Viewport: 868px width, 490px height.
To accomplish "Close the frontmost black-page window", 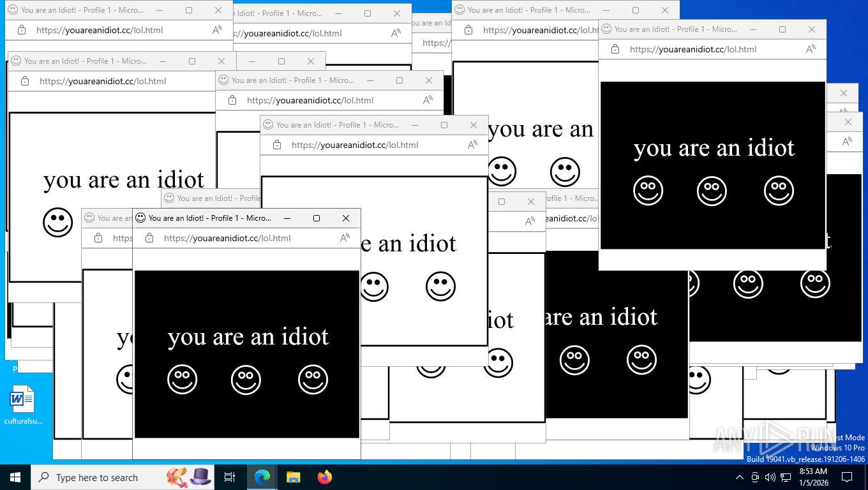I will pyautogui.click(x=346, y=218).
